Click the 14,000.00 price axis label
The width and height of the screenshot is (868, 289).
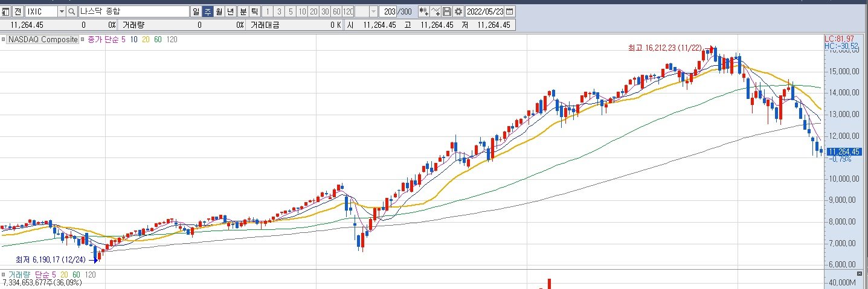(x=846, y=92)
